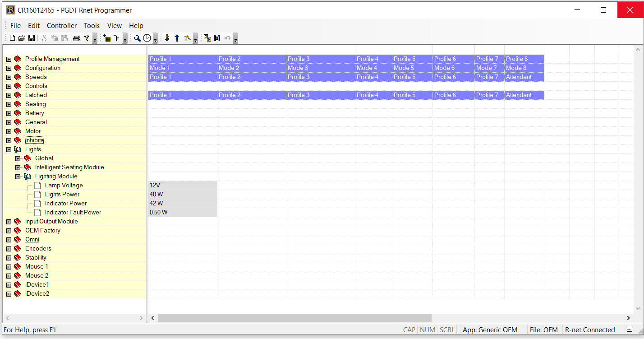The image size is (644, 339).
Task: Click the profile copy 'P' icon
Action: coord(207,38)
